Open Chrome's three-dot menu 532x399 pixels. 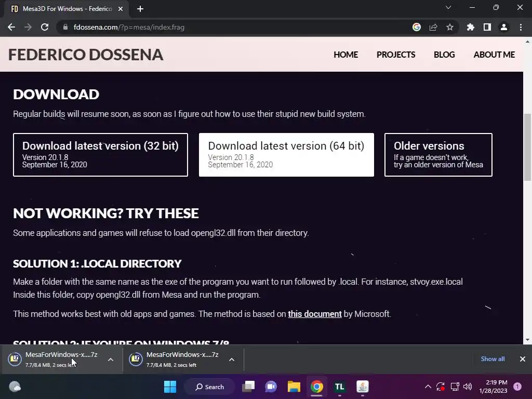coord(521,27)
